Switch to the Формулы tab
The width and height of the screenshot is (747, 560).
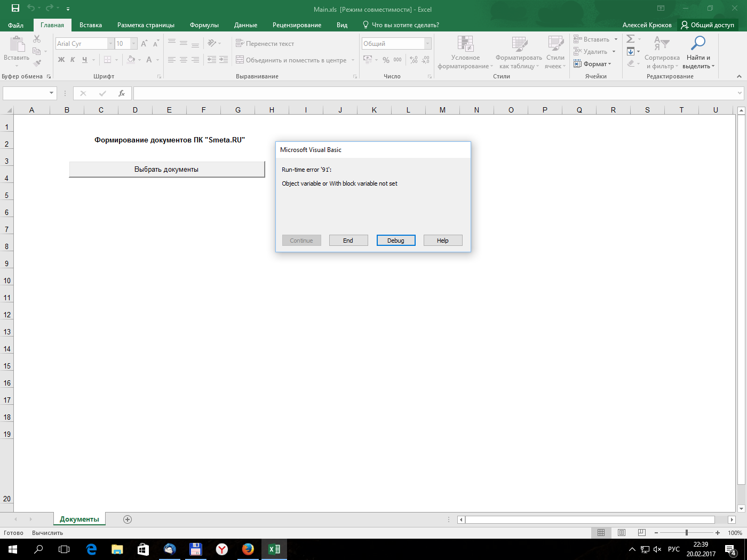coord(204,25)
